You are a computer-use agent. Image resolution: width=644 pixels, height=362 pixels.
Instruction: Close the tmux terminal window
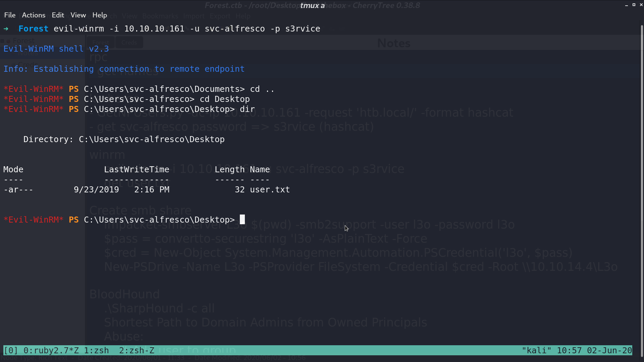tap(641, 5)
